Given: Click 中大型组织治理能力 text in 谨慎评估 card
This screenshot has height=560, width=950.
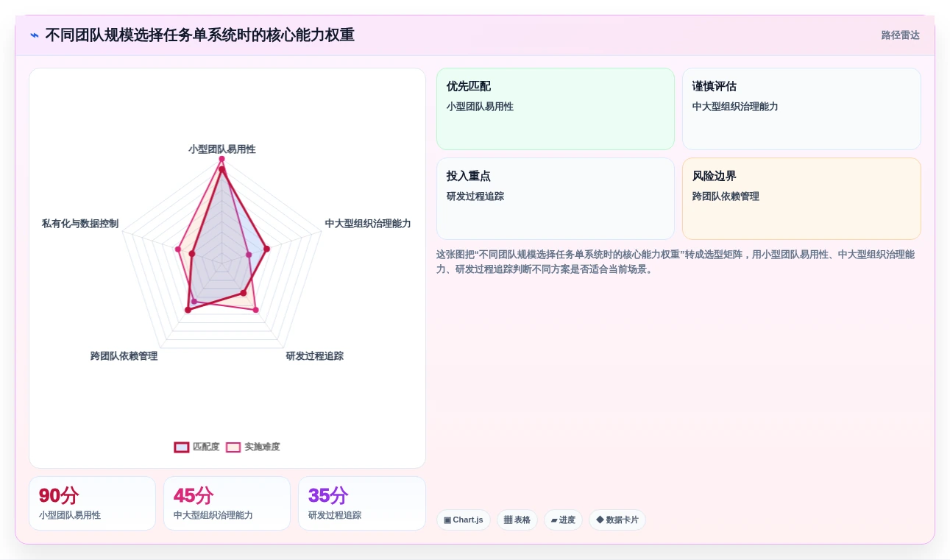Looking at the screenshot, I should pos(735,107).
